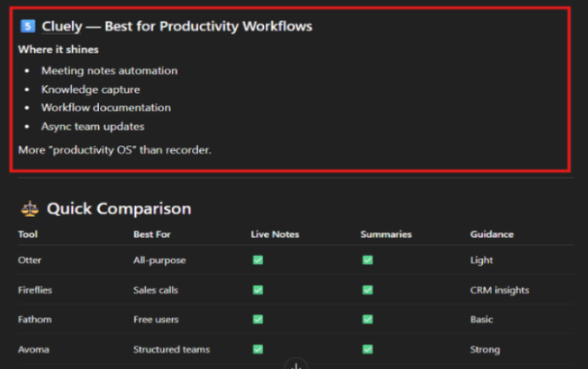Click the 'Light' guidance cell
The image size is (588, 369).
point(481,260)
